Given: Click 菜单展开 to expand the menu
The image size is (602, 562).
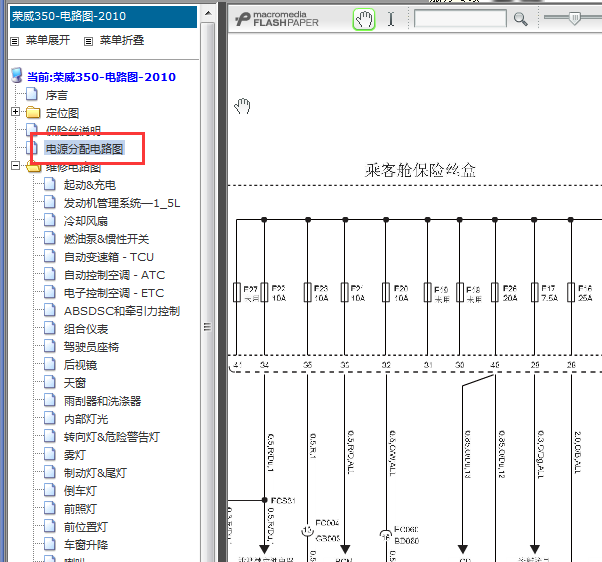Looking at the screenshot, I should tap(48, 40).
